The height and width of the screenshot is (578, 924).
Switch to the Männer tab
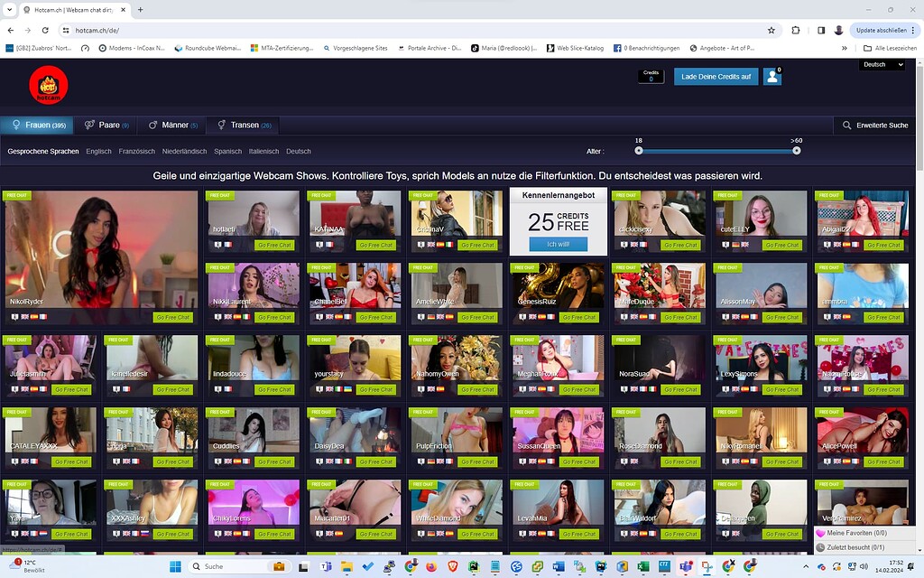pos(172,125)
